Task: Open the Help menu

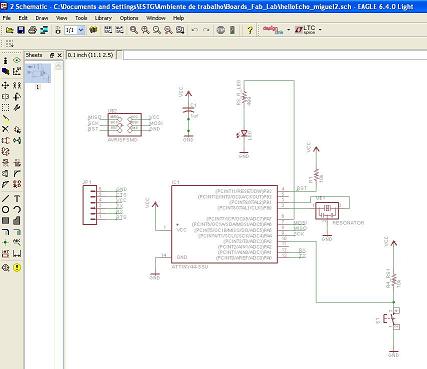Action: tap(178, 18)
